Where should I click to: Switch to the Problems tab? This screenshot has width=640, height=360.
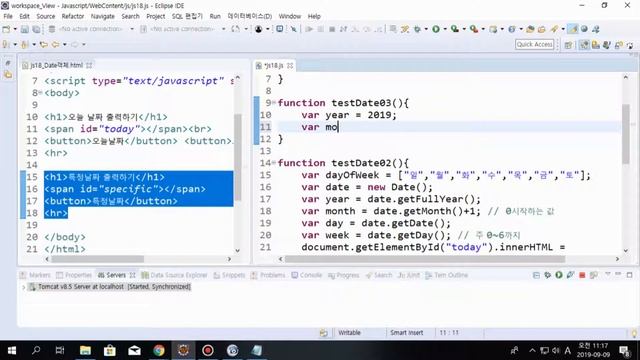pyautogui.click(x=268, y=275)
